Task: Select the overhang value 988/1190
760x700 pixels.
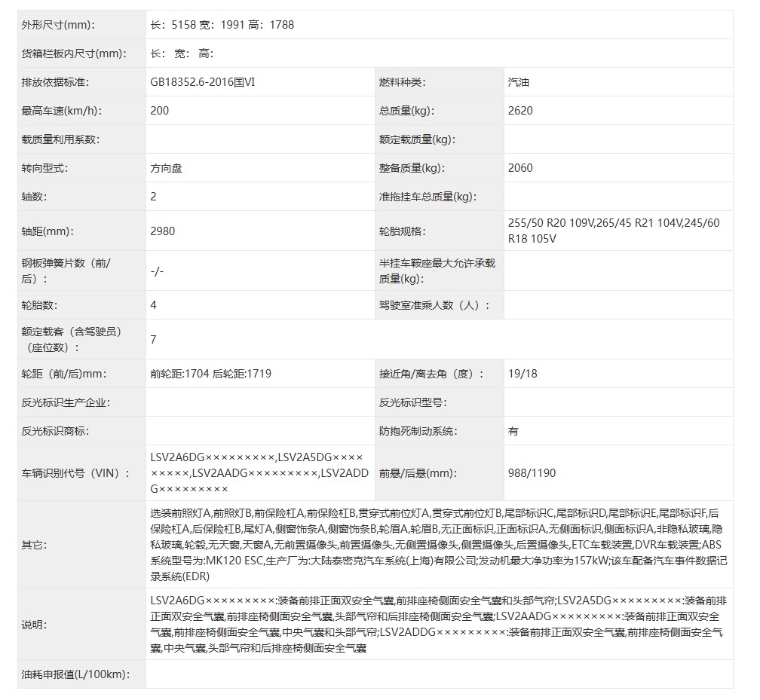Action: tap(532, 473)
